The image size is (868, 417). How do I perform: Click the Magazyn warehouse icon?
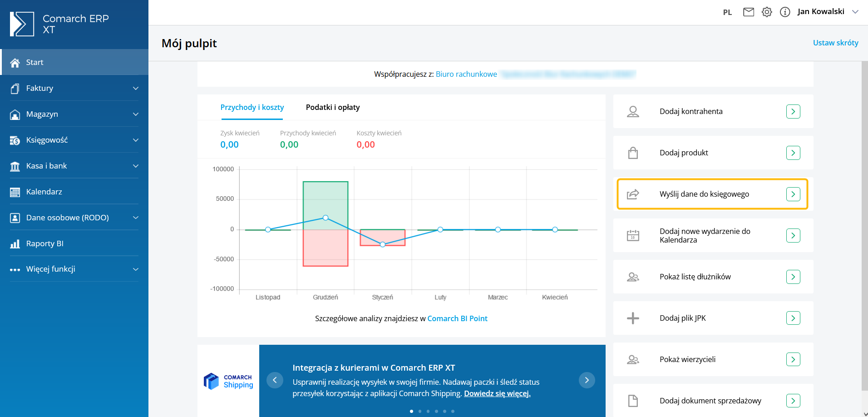pyautogui.click(x=15, y=114)
